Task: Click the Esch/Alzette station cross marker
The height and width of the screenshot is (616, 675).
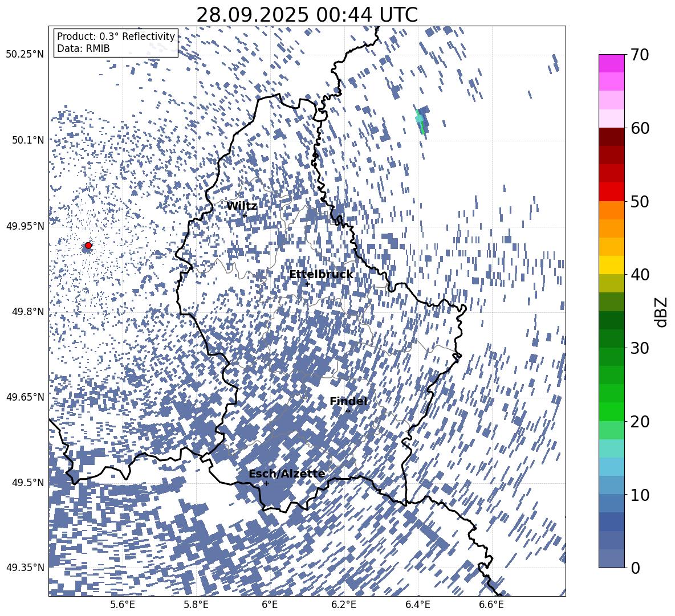Action: pos(266,483)
